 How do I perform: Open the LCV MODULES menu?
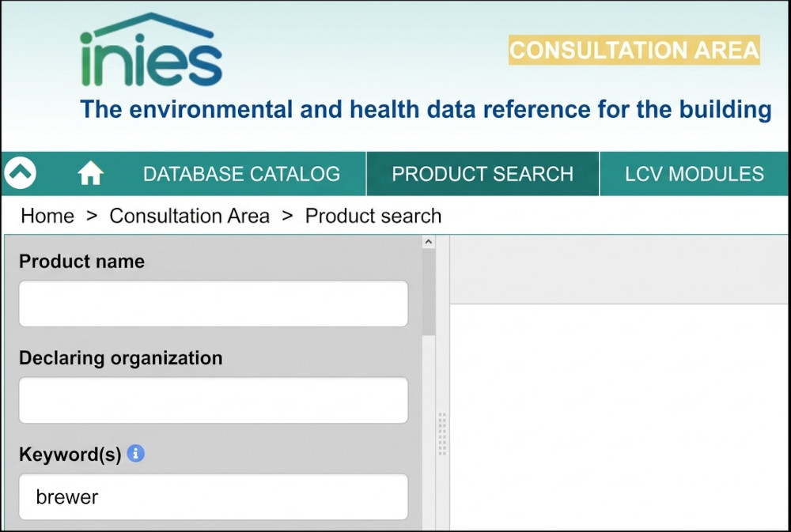(x=694, y=174)
